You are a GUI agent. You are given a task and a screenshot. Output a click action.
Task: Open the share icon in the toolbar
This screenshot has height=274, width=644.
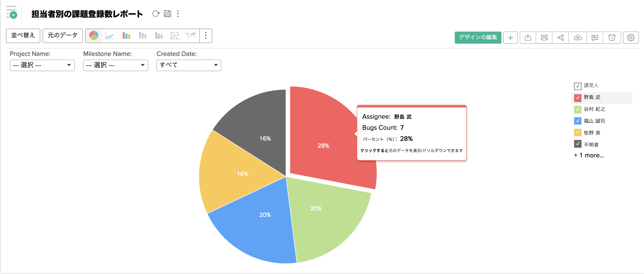[x=560, y=38]
